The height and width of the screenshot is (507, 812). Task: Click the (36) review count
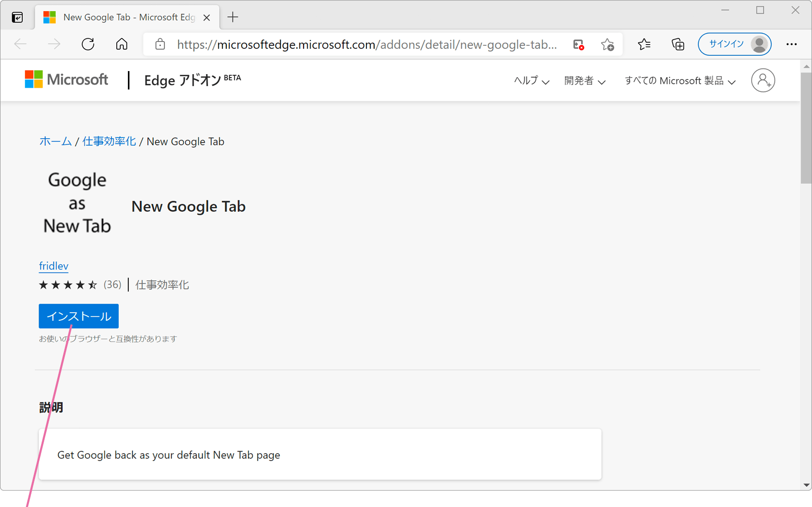coord(112,285)
